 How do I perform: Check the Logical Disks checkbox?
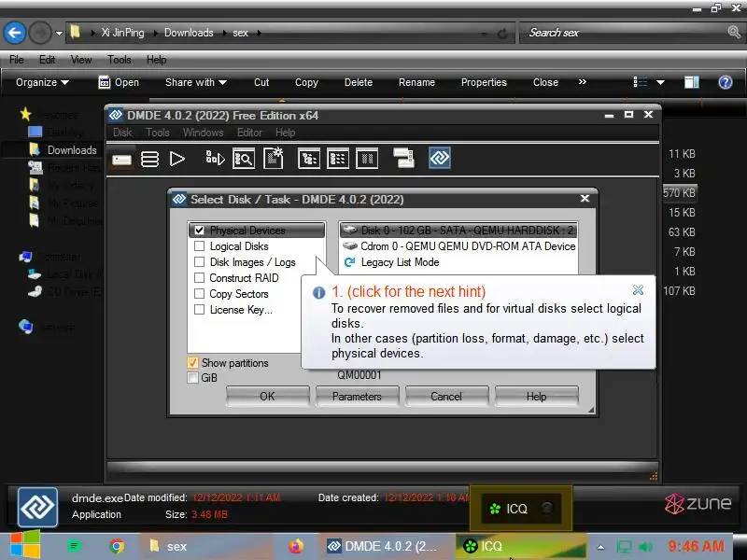click(x=199, y=246)
